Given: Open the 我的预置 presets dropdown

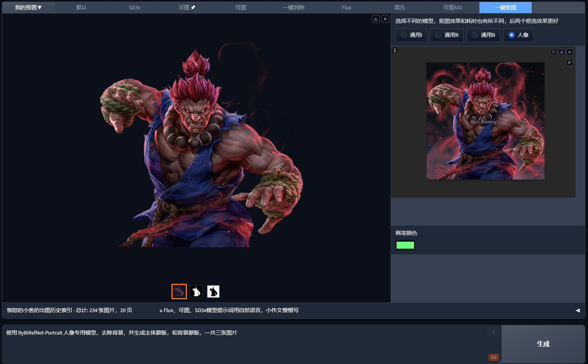Looking at the screenshot, I should (28, 7).
